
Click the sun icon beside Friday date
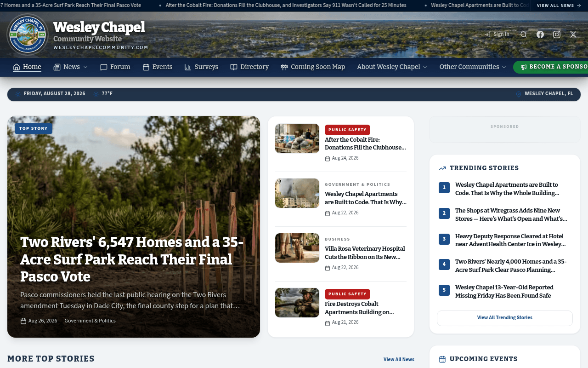(x=18, y=94)
